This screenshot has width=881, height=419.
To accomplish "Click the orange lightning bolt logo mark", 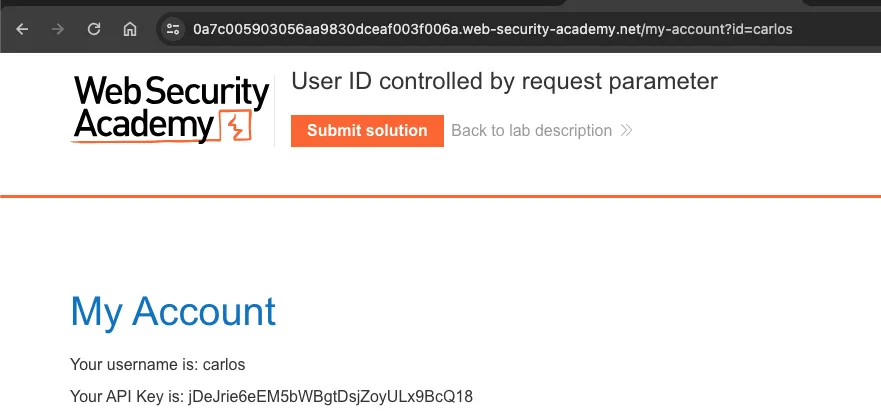I will [x=238, y=128].
